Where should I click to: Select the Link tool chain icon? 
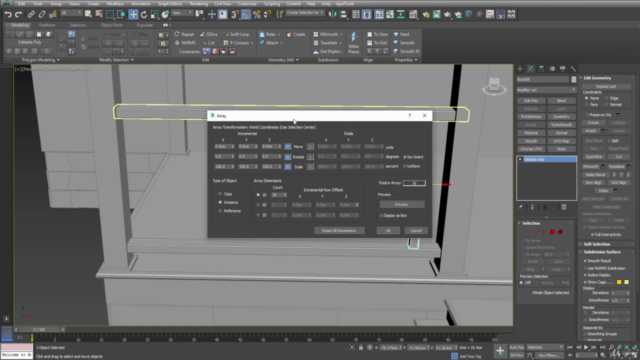(31, 15)
